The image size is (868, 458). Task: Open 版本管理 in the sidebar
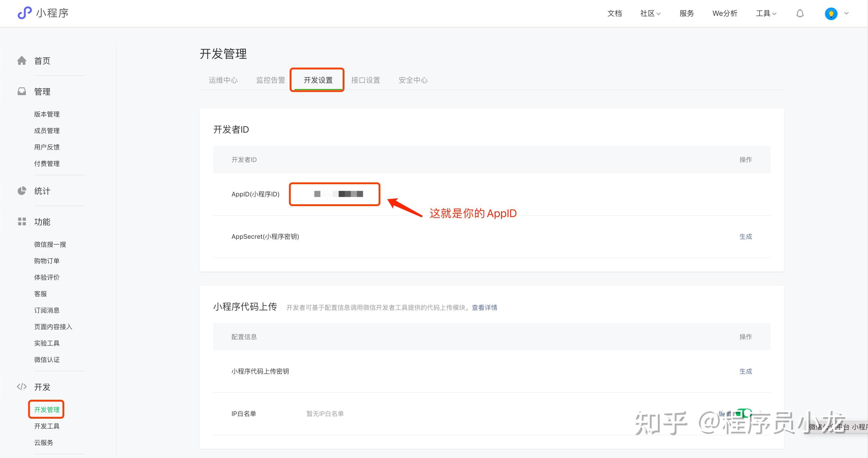click(x=47, y=114)
